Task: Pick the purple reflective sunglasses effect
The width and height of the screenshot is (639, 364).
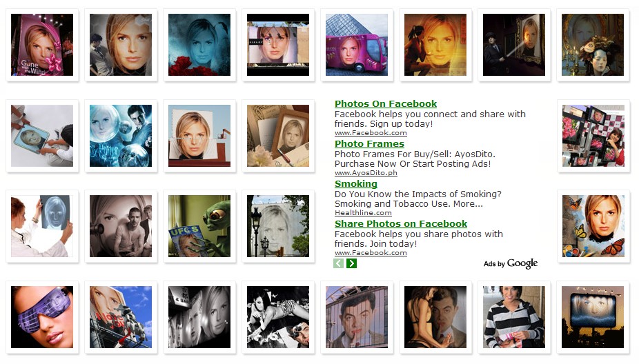Action: [42, 316]
